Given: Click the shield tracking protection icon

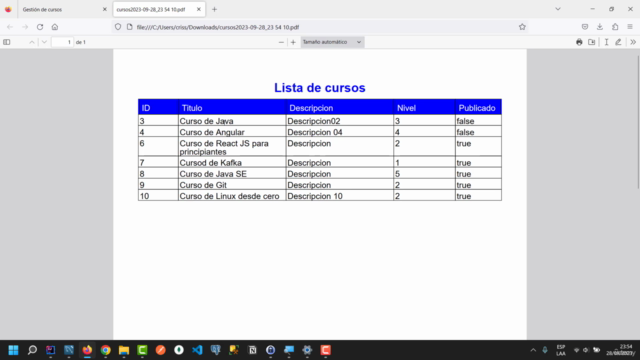Looking at the screenshot, I should pos(118,27).
